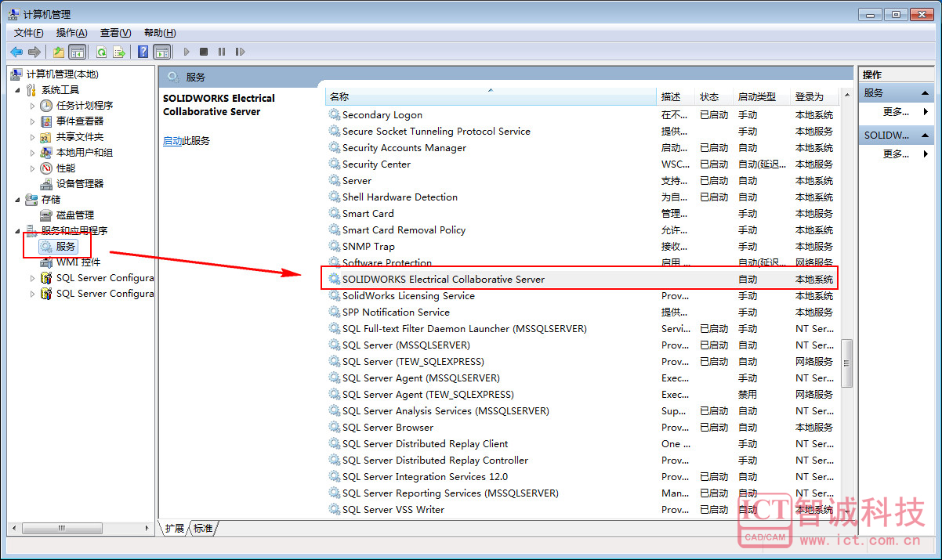Select SQL Server Agent (MSSQLSERVER) row
The image size is (942, 560).
click(x=582, y=378)
